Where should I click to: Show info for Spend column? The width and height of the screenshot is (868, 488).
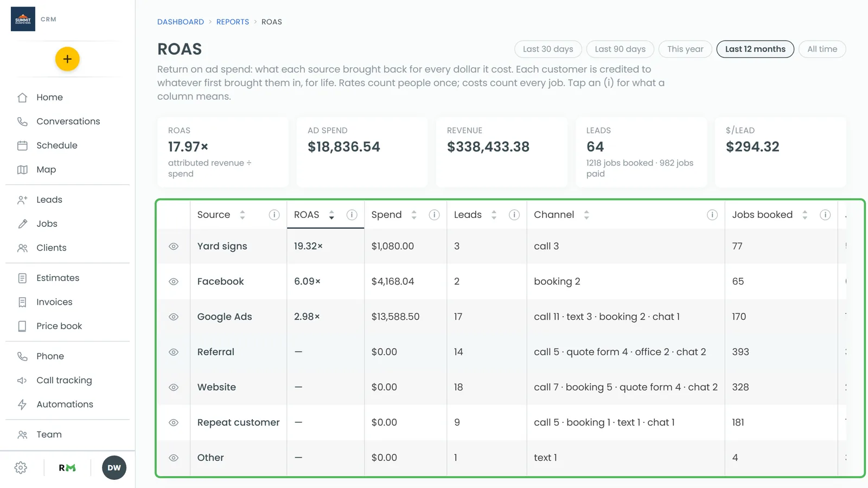(435, 215)
